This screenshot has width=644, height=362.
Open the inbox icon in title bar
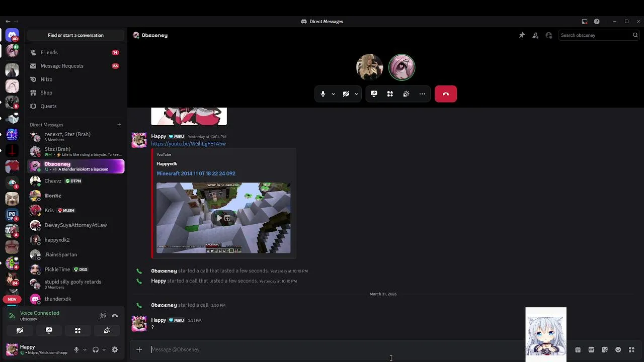585,22
